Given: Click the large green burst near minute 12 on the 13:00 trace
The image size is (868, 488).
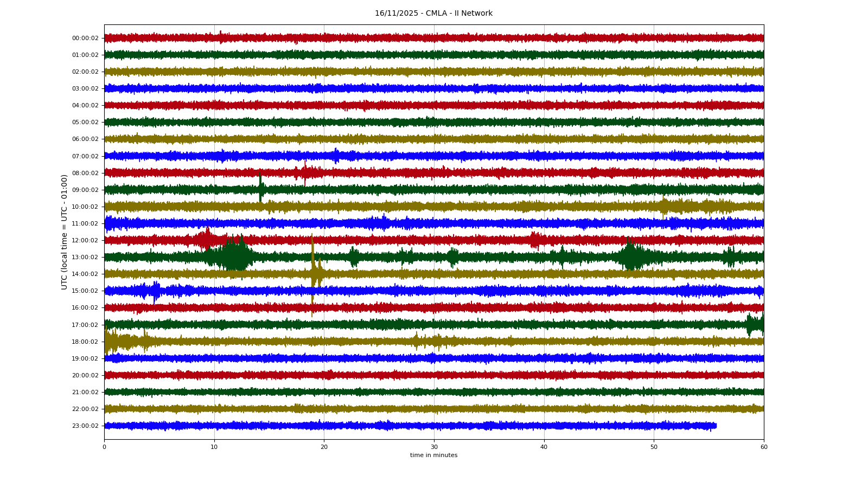Looking at the screenshot, I should tap(234, 256).
